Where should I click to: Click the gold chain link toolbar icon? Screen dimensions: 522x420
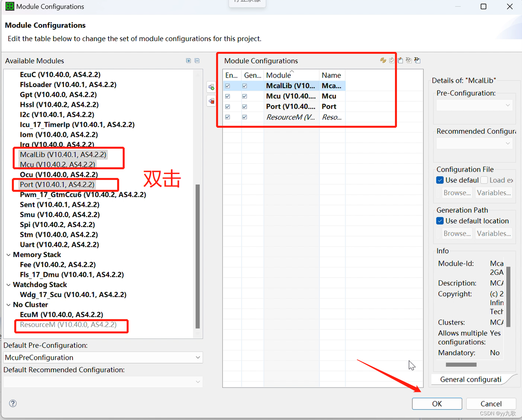pos(383,60)
